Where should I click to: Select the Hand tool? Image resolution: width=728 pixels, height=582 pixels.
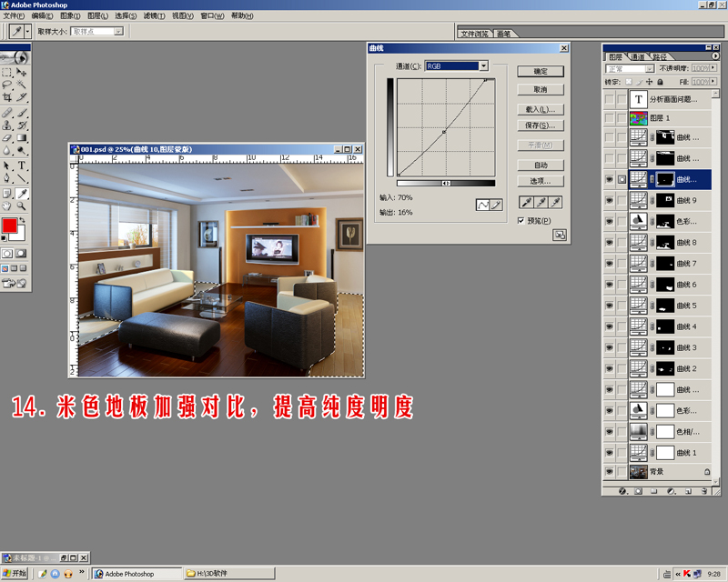7,206
